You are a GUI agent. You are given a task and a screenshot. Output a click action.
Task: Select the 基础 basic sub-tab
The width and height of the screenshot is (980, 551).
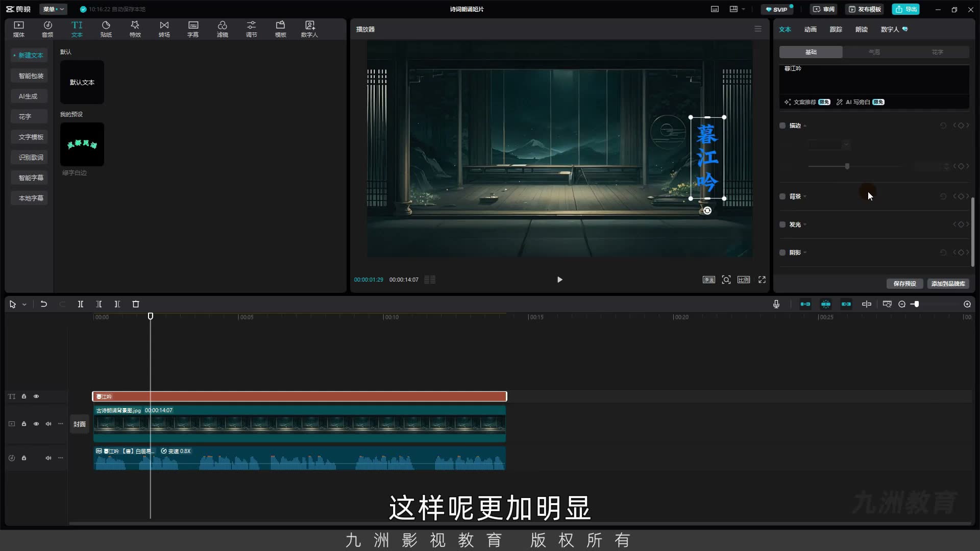pos(811,52)
